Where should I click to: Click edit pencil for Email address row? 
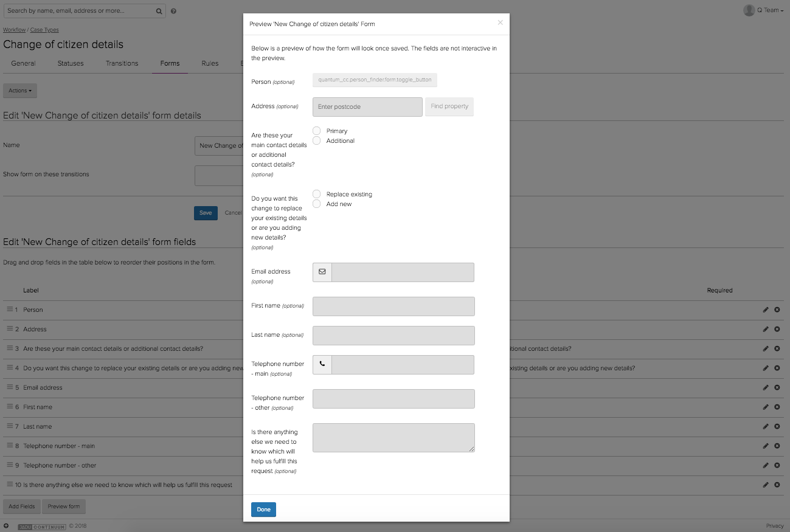(766, 388)
